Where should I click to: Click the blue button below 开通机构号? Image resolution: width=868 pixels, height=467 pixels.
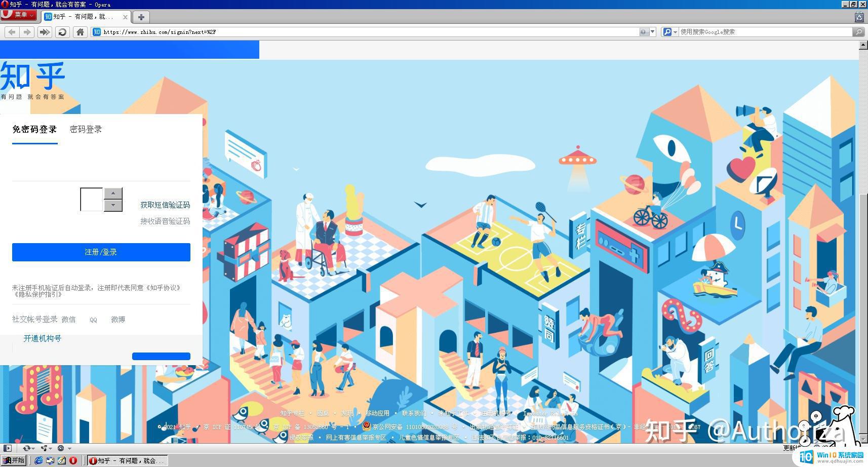(x=161, y=356)
